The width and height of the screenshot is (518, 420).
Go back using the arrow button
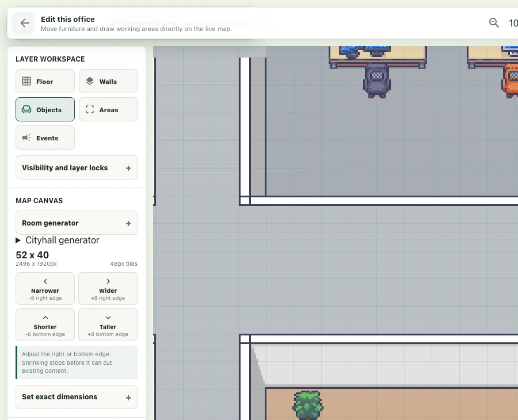[x=24, y=23]
